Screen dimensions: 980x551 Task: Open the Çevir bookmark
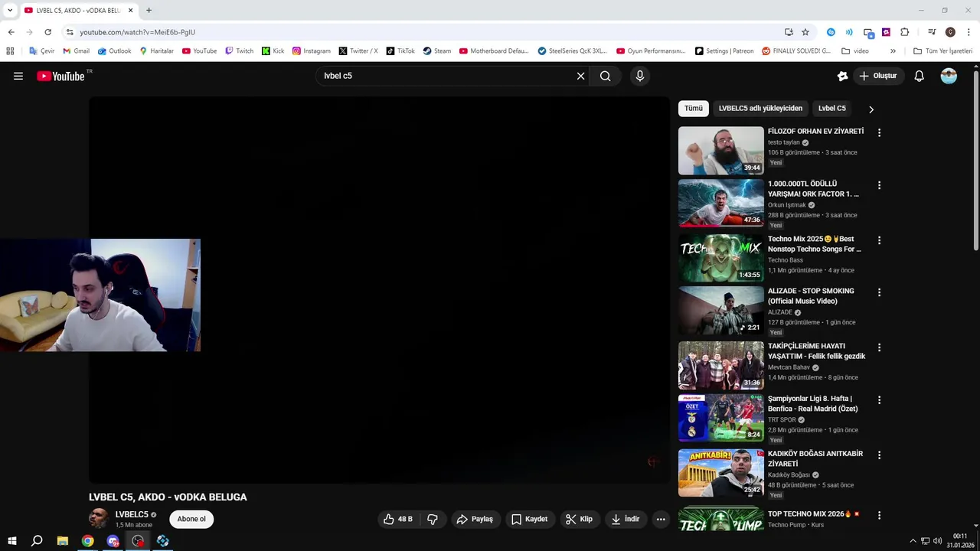(42, 51)
